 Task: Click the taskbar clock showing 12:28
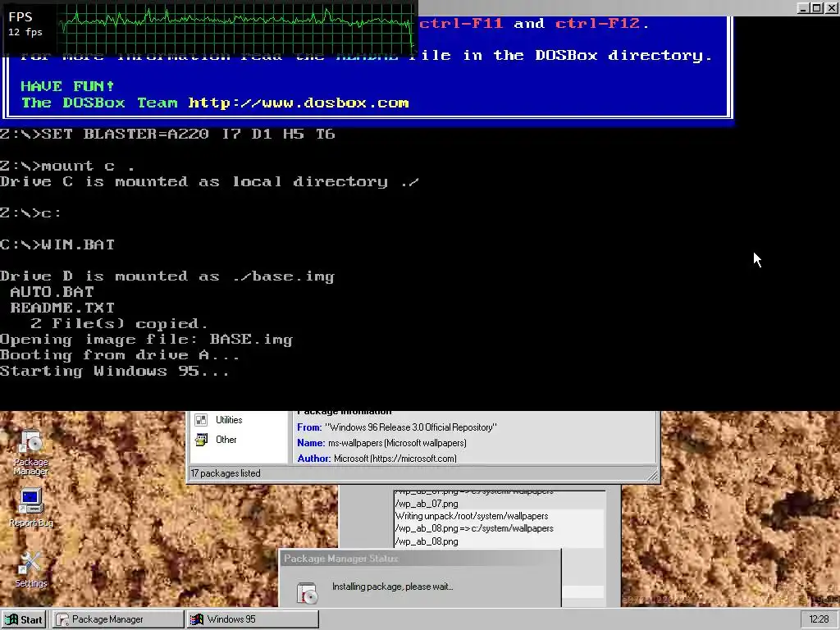pos(819,619)
